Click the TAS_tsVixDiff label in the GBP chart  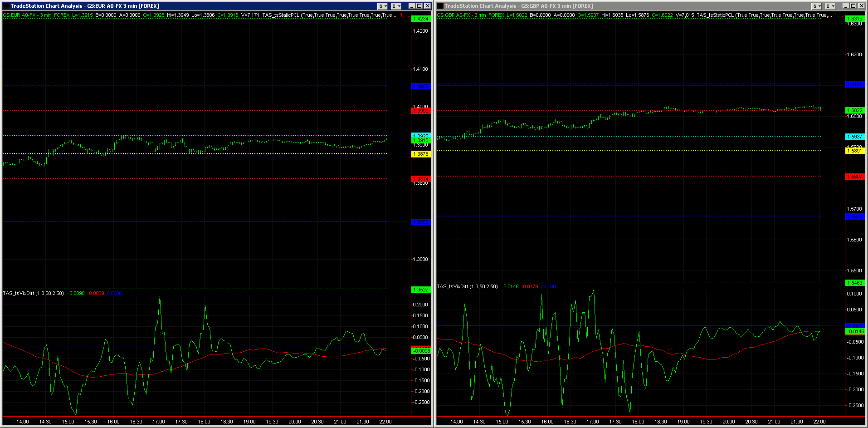pos(467,286)
